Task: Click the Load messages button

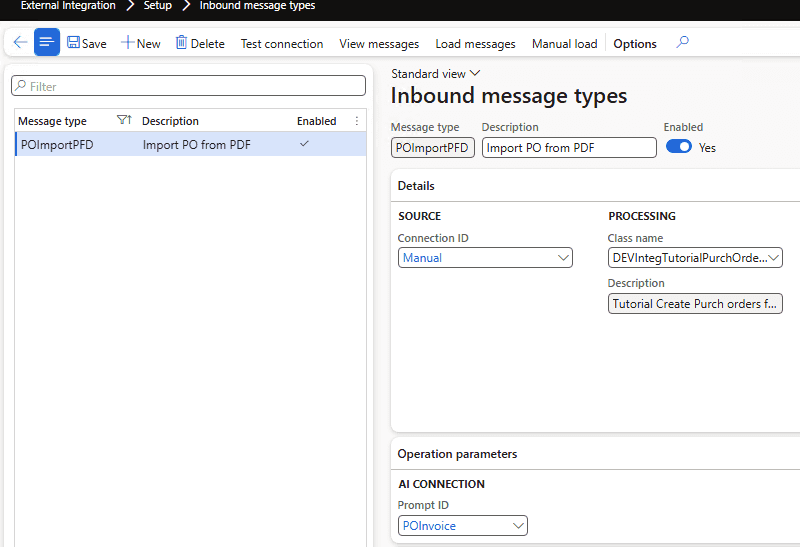Action: point(475,44)
